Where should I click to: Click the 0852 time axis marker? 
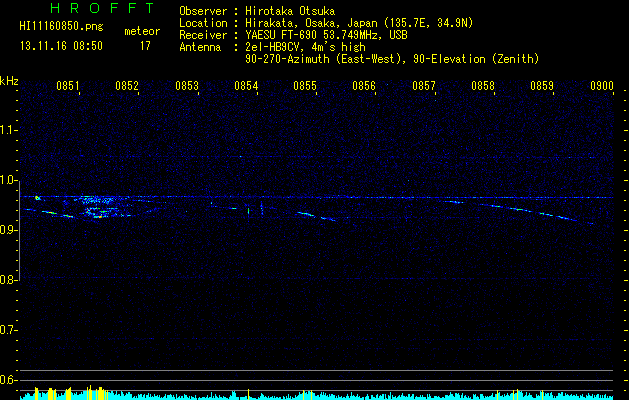(127, 86)
